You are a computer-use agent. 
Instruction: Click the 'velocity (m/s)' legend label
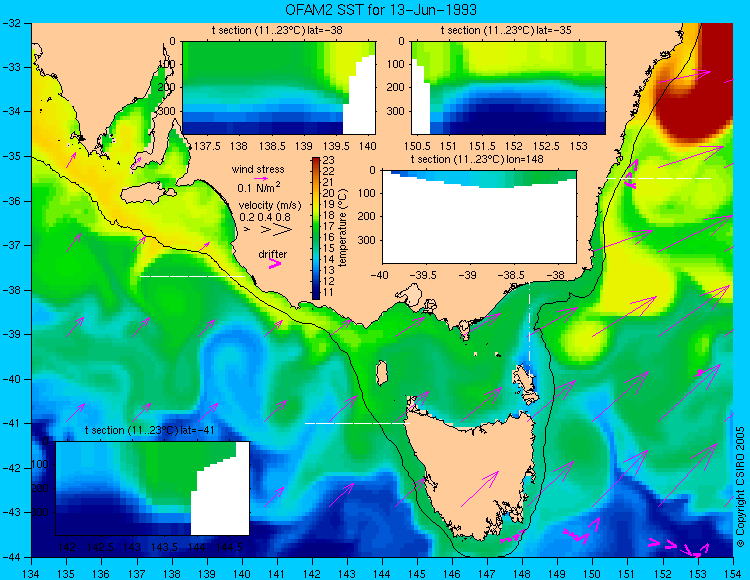pos(270,206)
